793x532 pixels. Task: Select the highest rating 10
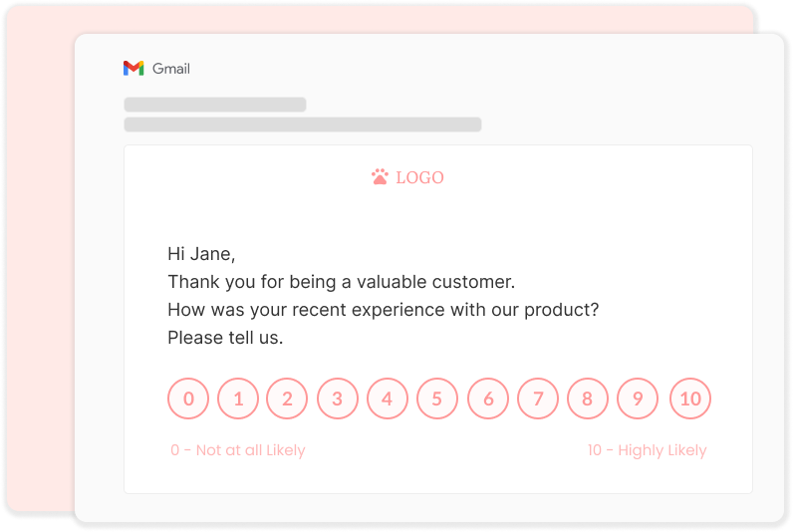690,399
